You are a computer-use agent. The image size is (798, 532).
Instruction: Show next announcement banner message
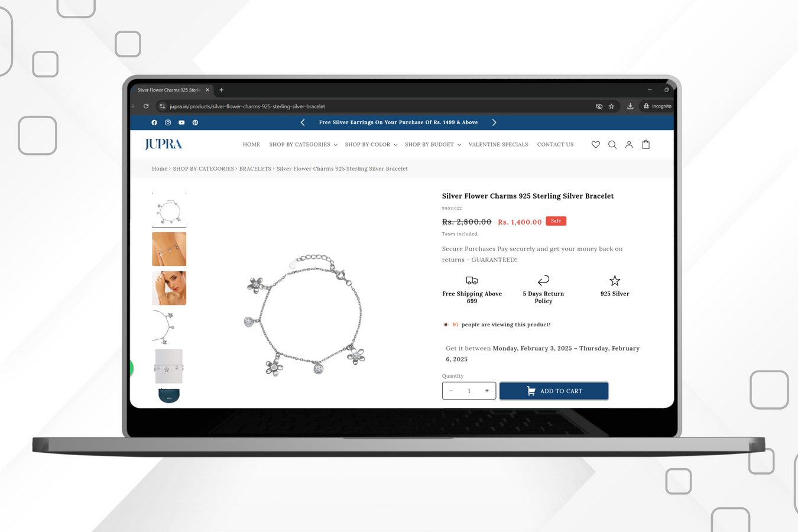[x=494, y=122]
